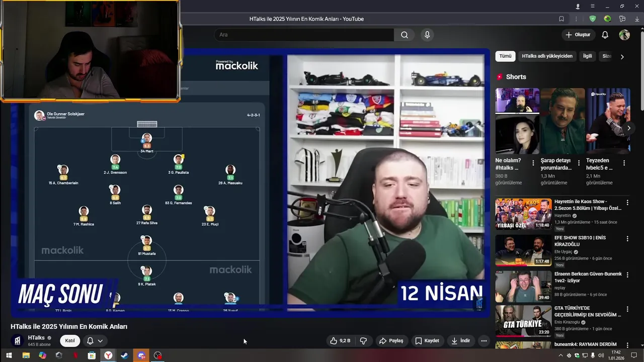Open the OBS recording app in taskbar

[157, 355]
